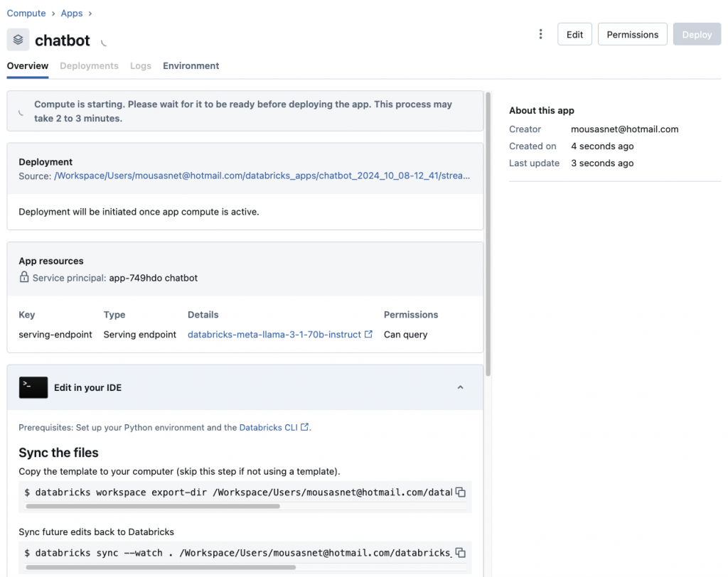Open the kebab more-options menu
728x577 pixels.
[x=541, y=34]
